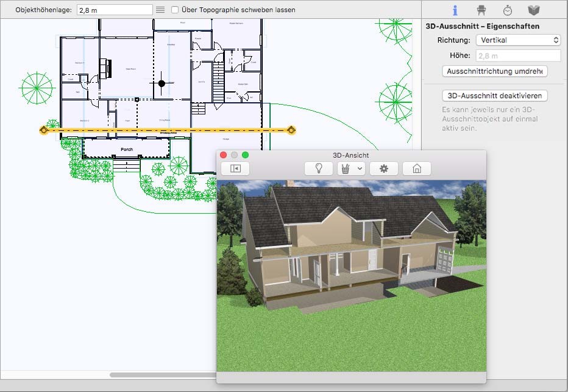Click the Ausschnittrichtung umdrehen button
Viewport: 568px width, 392px height.
click(494, 71)
